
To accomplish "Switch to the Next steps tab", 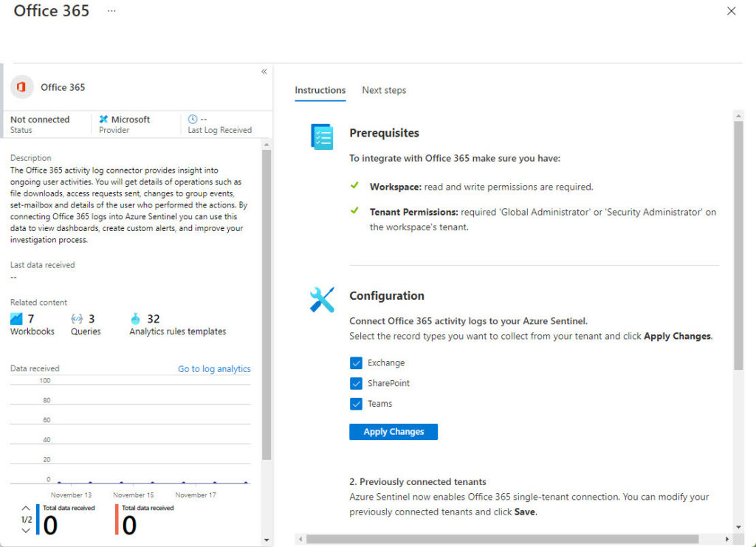I will (384, 90).
